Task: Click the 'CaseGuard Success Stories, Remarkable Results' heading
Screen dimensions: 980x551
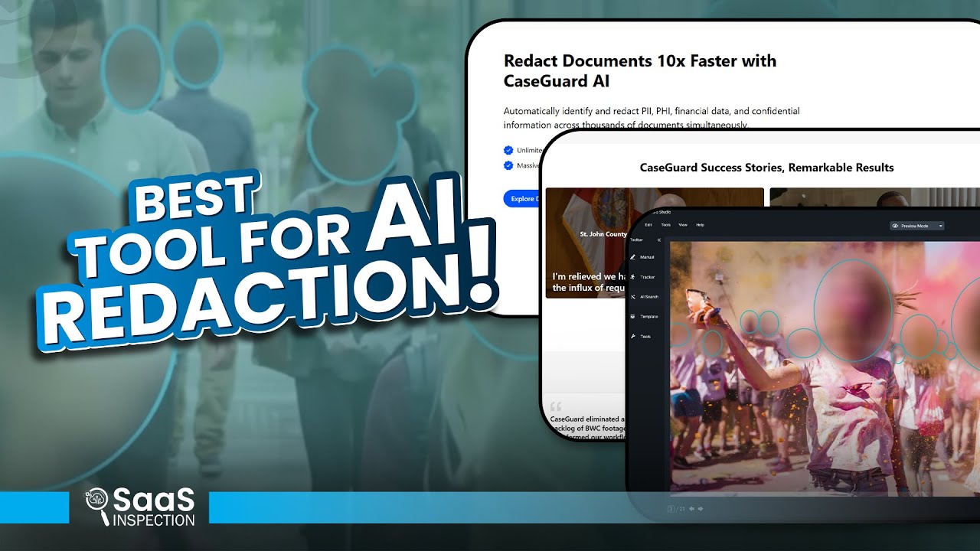Action: pyautogui.click(x=766, y=168)
